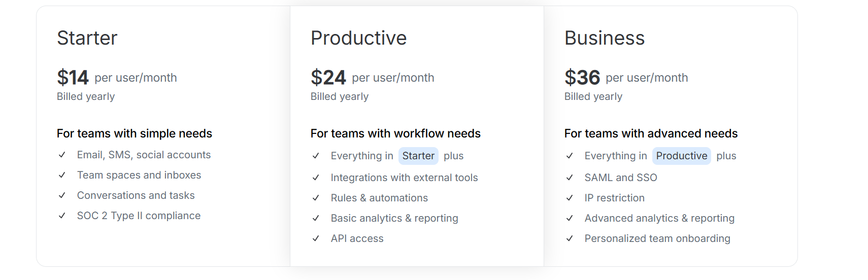
Task: Click checkmark beside Email, SMS, social accounts
Action: 62,155
